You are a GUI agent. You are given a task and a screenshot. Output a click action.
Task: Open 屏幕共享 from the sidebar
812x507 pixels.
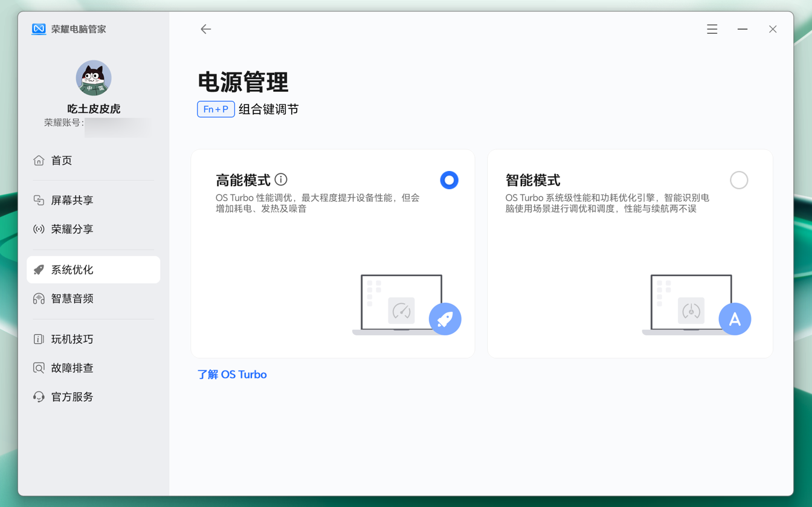[94, 200]
